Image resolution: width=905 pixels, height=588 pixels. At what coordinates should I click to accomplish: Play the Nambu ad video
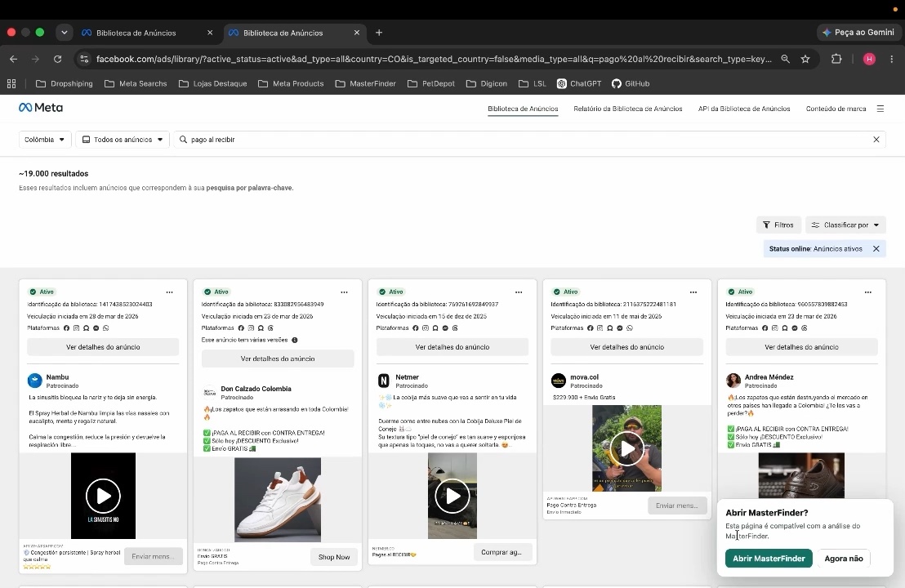[x=103, y=496]
